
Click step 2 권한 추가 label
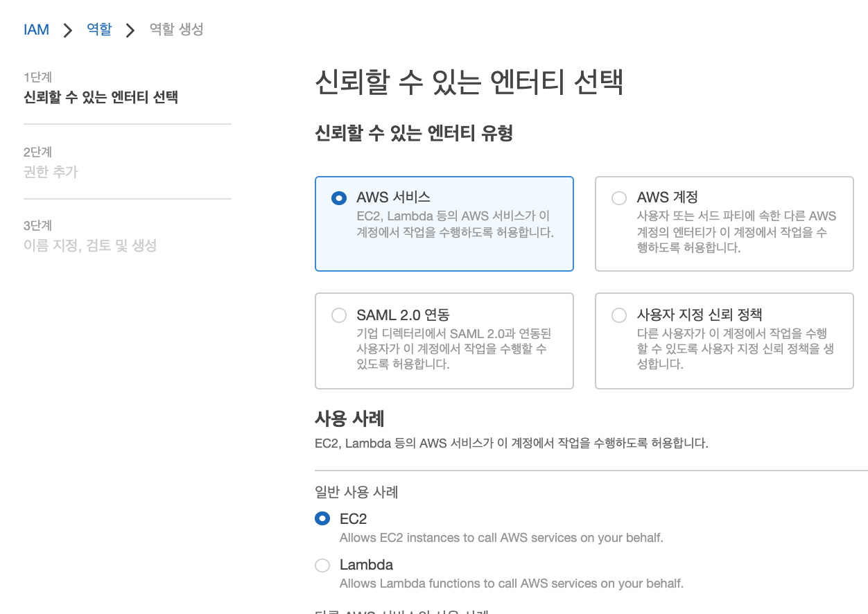tap(51, 172)
